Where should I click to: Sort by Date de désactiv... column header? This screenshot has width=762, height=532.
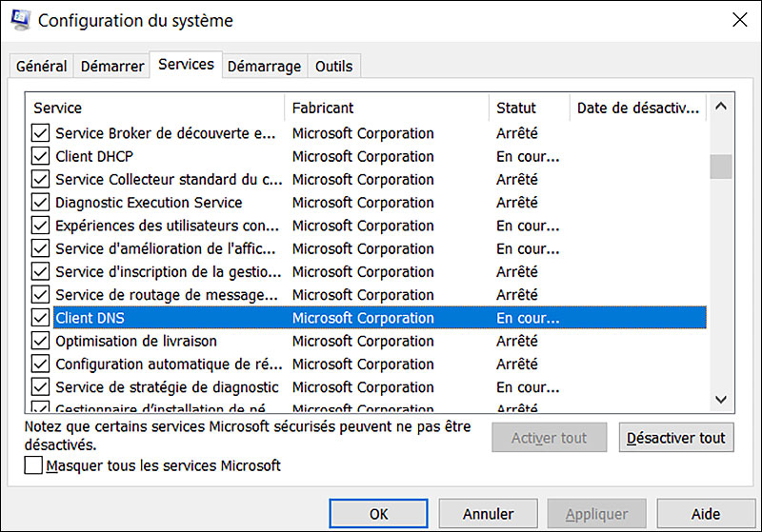point(638,108)
